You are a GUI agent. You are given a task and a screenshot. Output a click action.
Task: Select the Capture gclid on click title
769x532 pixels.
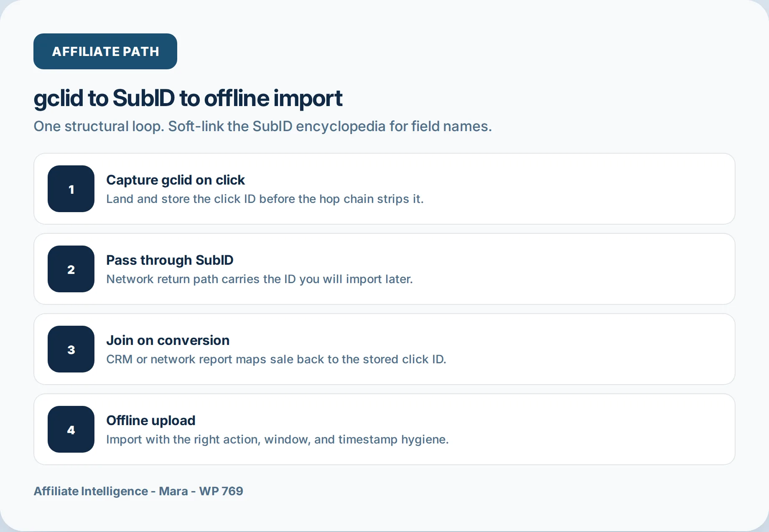pos(176,180)
